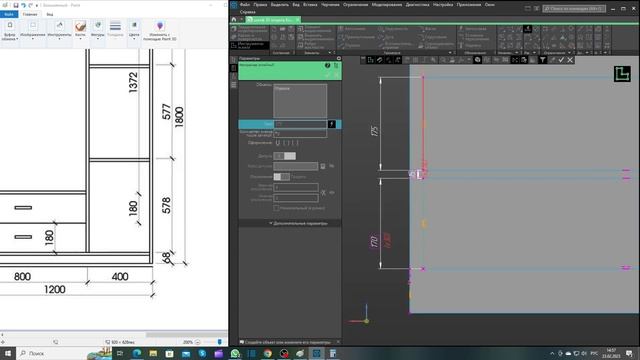Click the first Оформление style option
Image resolution: width=640 pixels, height=360 pixels.
[278, 143]
